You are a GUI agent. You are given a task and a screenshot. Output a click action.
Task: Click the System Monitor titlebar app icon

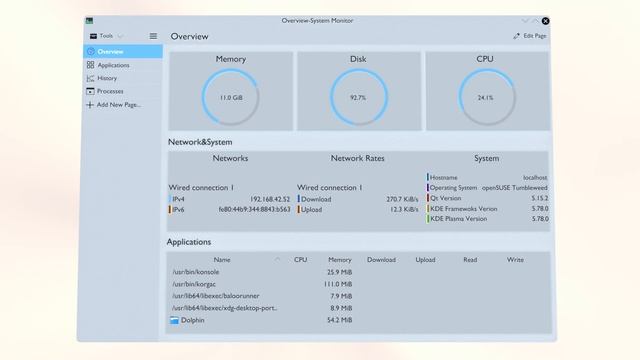pyautogui.click(x=89, y=20)
